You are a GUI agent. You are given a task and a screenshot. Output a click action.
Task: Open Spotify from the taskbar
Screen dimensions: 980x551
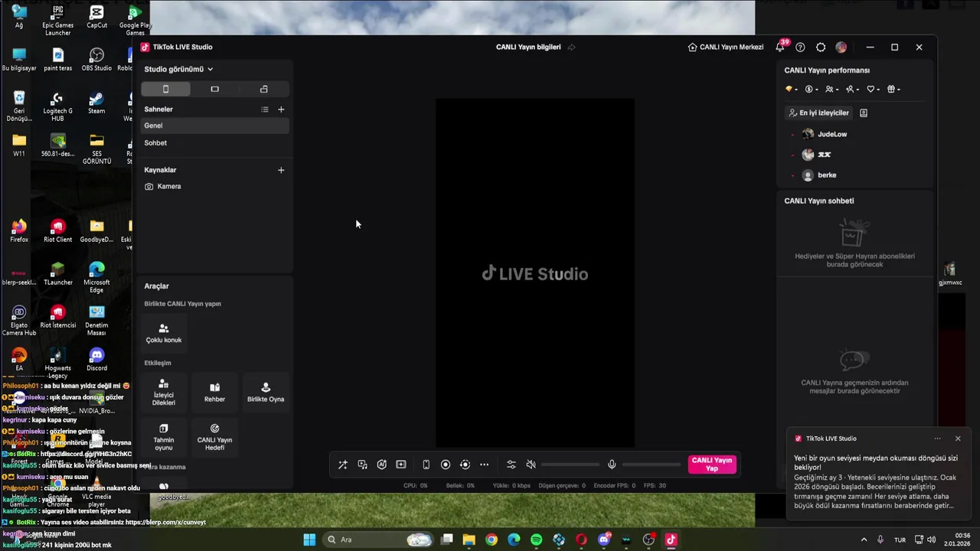[537, 540]
